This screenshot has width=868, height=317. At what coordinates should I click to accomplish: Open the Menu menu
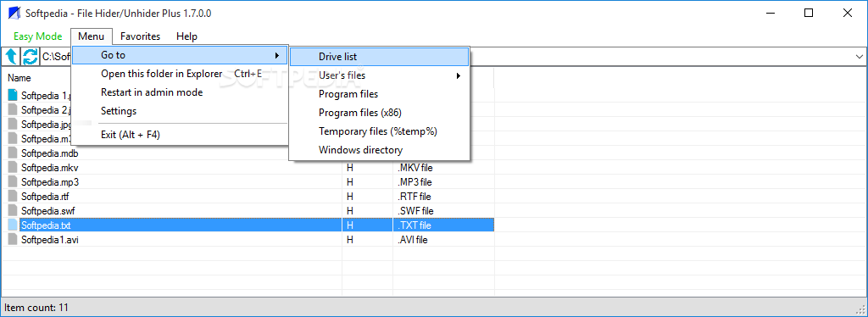(x=92, y=36)
